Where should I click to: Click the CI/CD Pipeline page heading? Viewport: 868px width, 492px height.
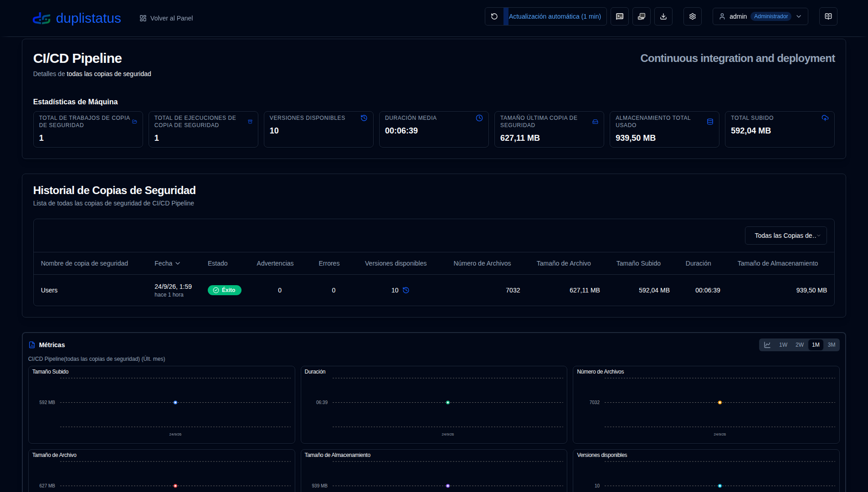[77, 58]
